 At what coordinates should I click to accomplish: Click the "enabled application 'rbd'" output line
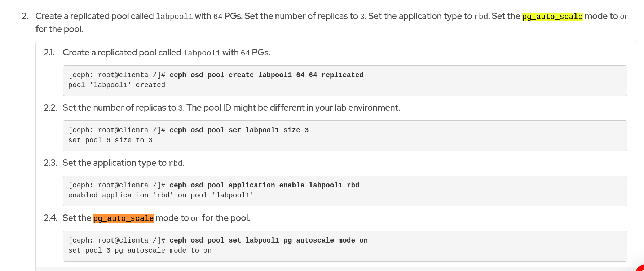[x=161, y=195]
